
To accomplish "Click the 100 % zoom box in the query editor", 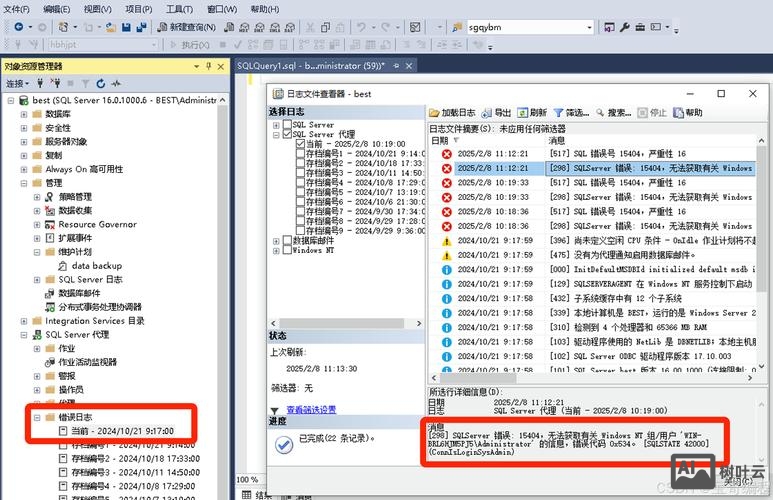I will 248,479.
